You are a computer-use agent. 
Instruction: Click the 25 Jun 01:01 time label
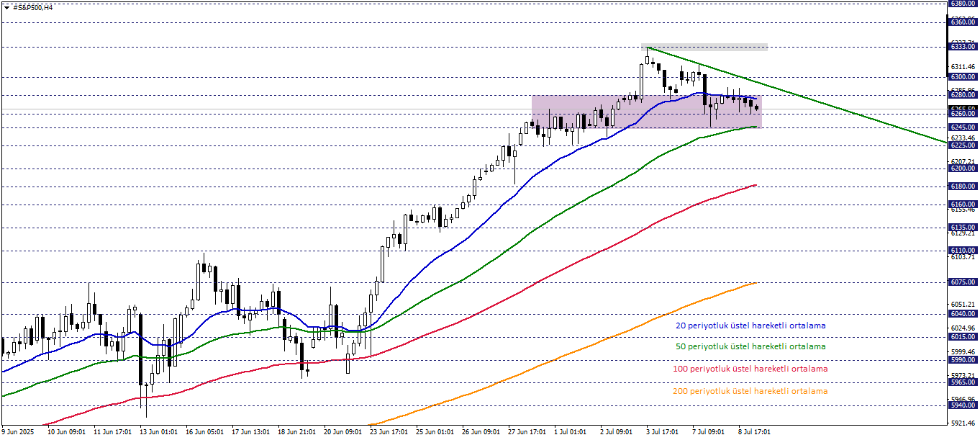(x=435, y=433)
